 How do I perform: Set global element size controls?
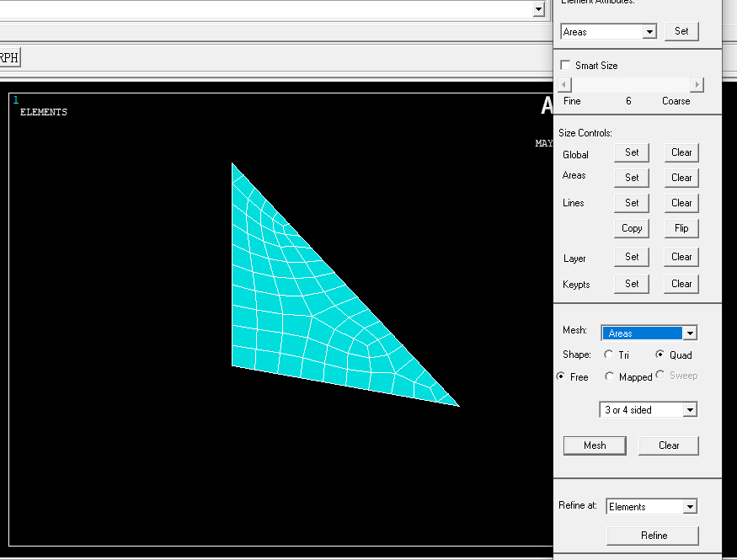tap(632, 152)
